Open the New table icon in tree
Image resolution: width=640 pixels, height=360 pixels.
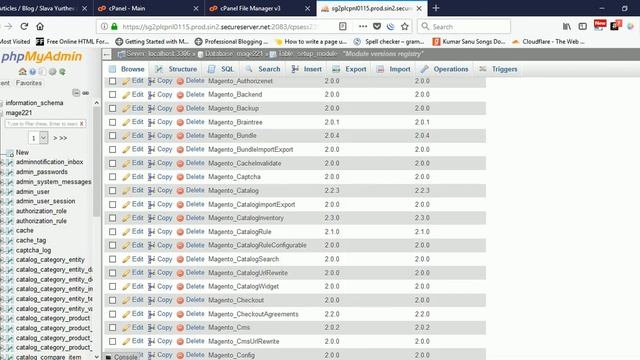click(10, 153)
